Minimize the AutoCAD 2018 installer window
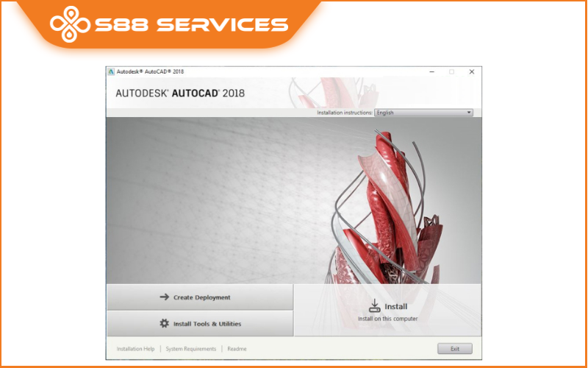588x368 pixels. [432, 71]
